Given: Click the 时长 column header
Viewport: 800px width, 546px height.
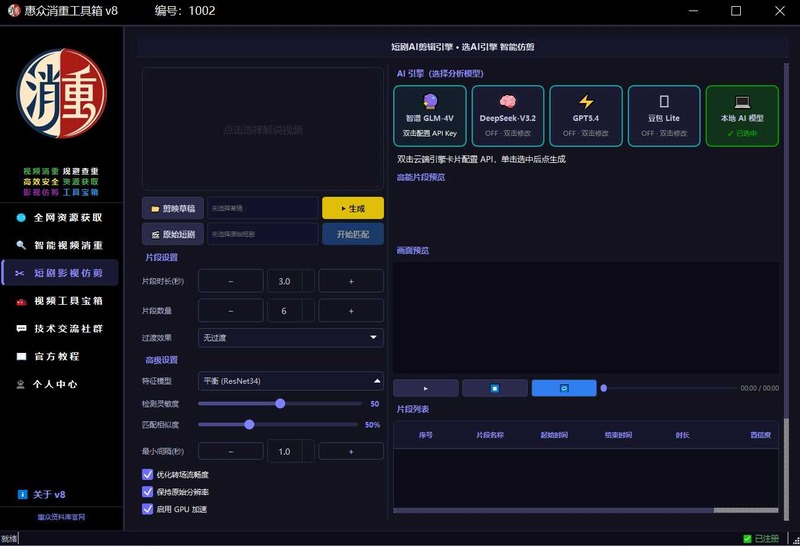Looking at the screenshot, I should (x=683, y=435).
